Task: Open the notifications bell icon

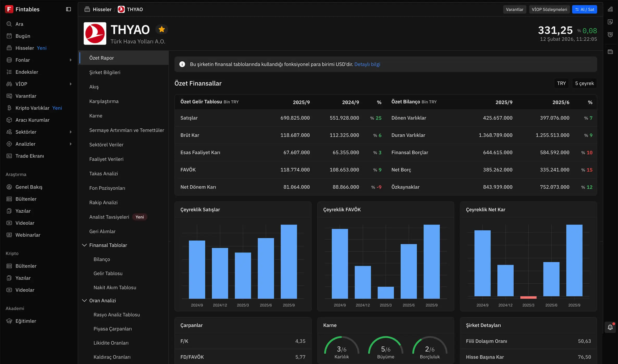Action: coord(610,327)
